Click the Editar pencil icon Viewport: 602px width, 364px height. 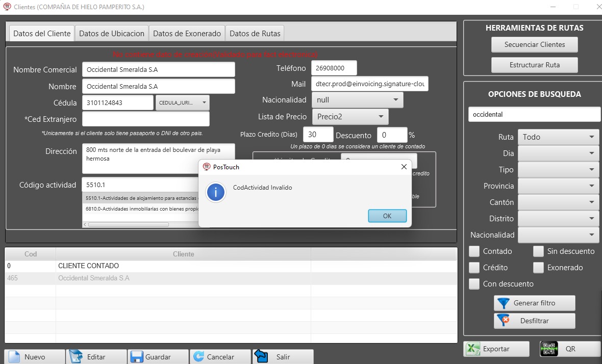coord(76,357)
